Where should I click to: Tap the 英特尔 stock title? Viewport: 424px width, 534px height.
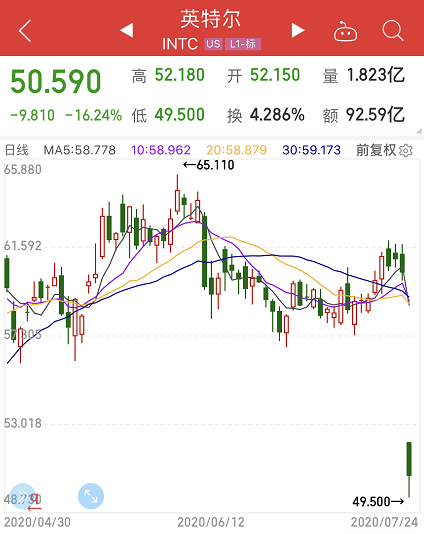point(210,19)
